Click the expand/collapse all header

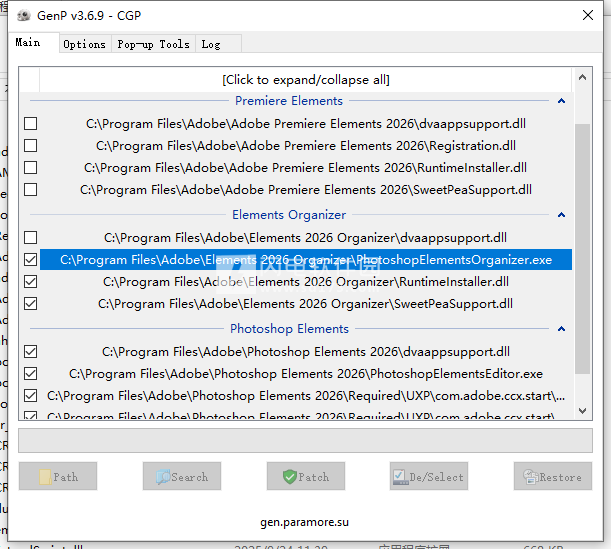pyautogui.click(x=305, y=79)
